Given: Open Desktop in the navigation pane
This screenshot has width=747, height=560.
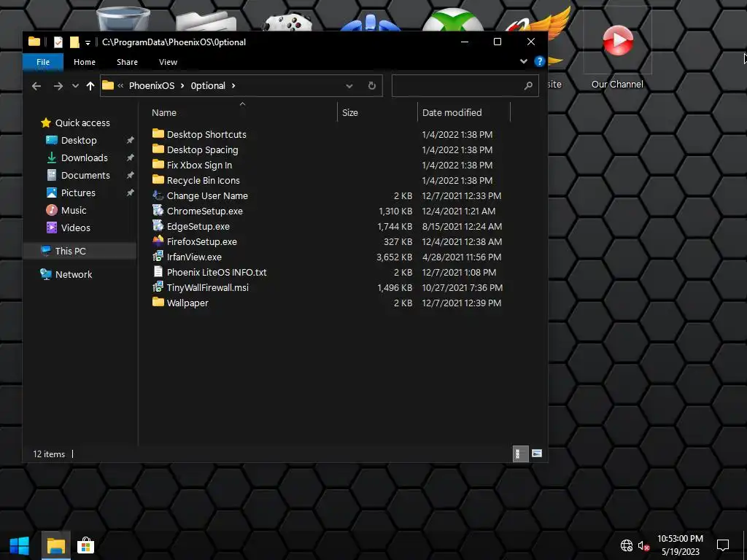Looking at the screenshot, I should point(79,141).
